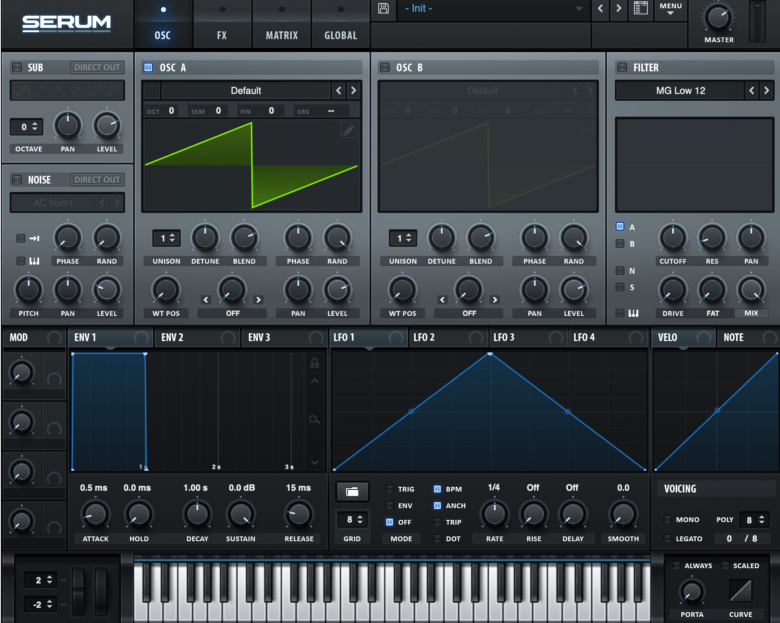780x623 pixels.
Task: Enable OSC B power toggle
Action: tap(385, 67)
